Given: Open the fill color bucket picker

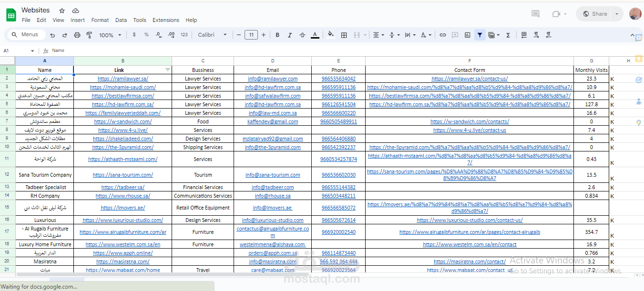Looking at the screenshot, I should click(x=331, y=35).
